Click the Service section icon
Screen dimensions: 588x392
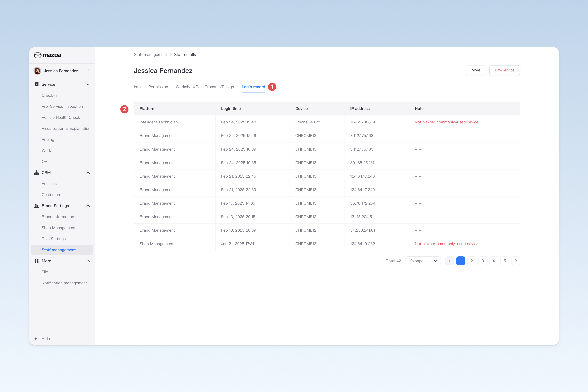(x=36, y=84)
